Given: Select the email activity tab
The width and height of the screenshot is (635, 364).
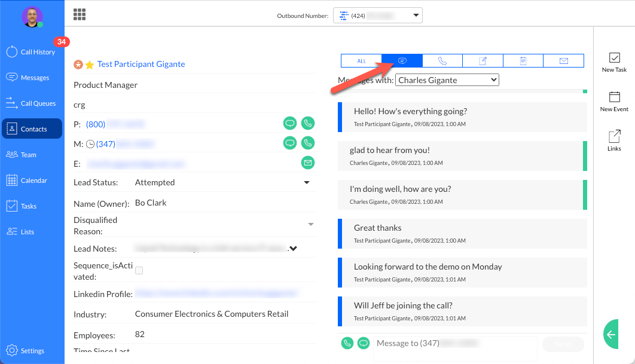Looking at the screenshot, I should 563,61.
